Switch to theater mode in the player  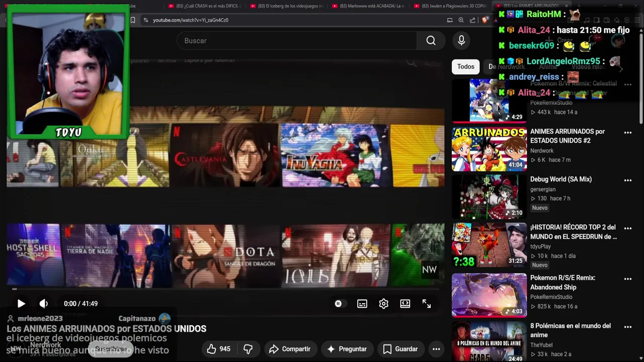405,304
